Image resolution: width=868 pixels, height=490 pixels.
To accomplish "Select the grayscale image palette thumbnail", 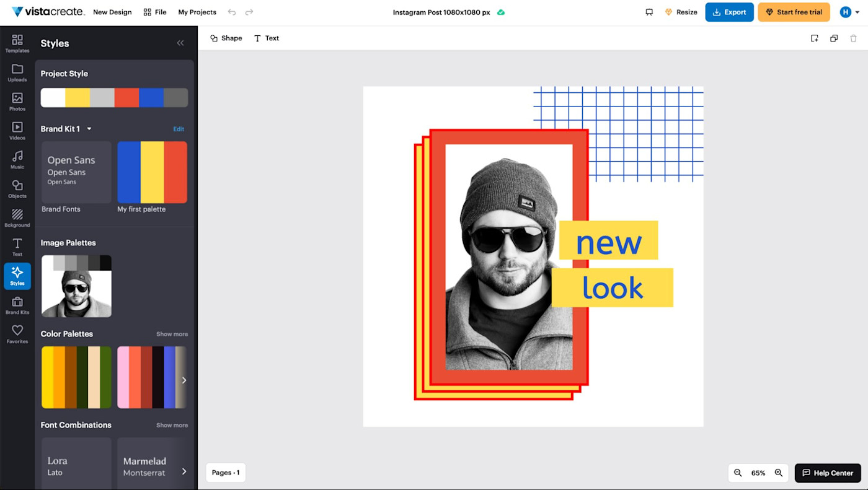I will (x=76, y=286).
